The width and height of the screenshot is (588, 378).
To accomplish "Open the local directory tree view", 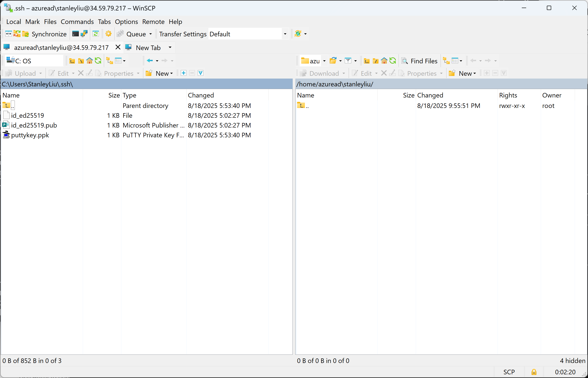I will point(109,60).
